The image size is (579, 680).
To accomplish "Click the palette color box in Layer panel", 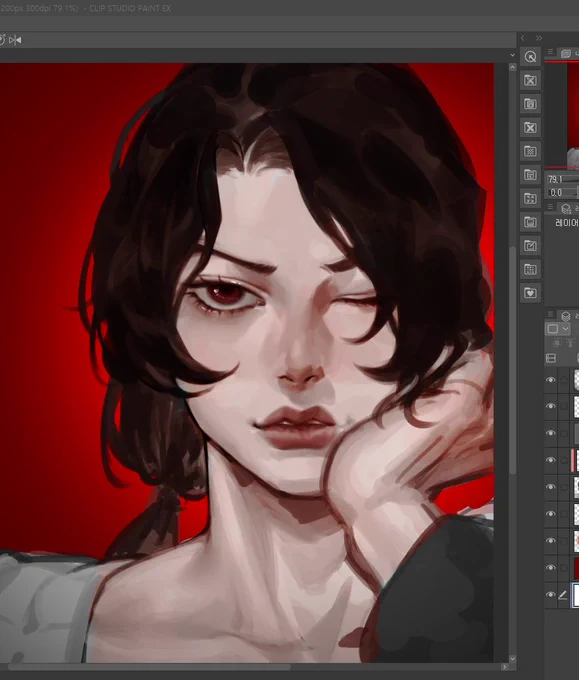I will pos(553,329).
